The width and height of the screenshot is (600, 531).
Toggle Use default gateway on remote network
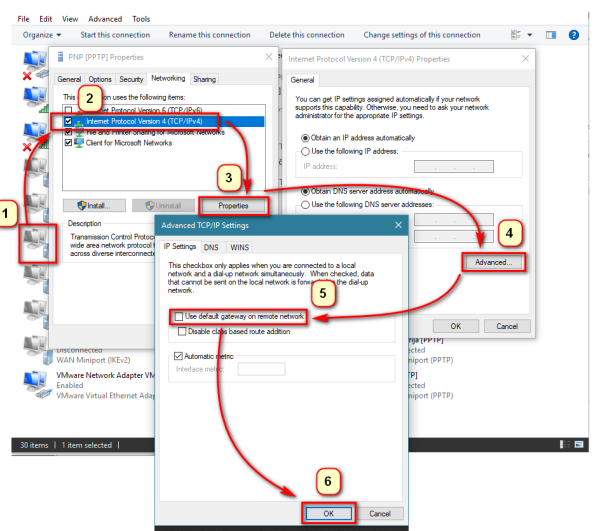click(x=178, y=317)
